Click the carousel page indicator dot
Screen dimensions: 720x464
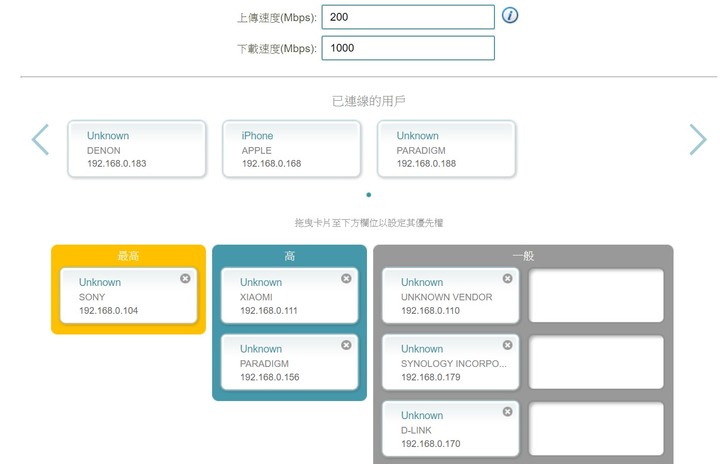(369, 195)
